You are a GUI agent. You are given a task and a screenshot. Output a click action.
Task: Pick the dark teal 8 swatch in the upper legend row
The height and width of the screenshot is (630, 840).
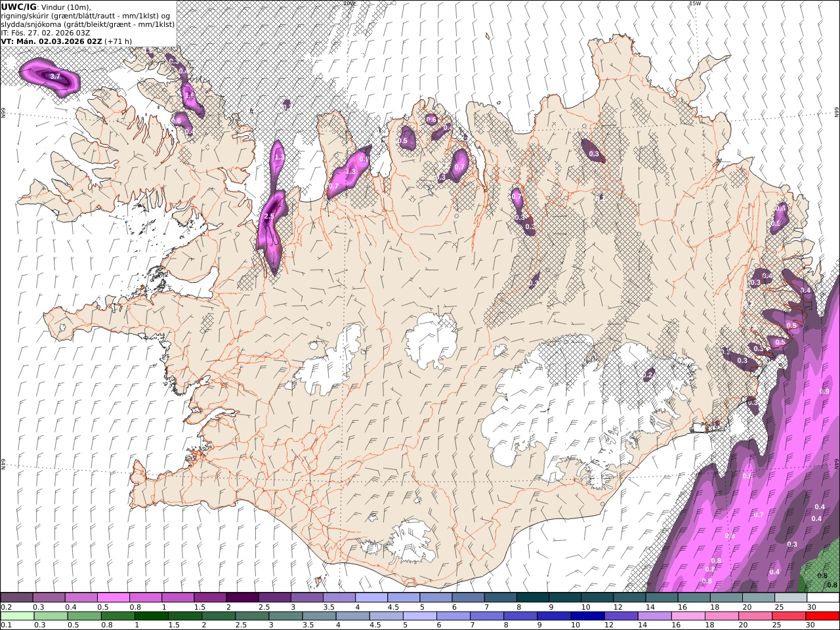[x=532, y=597]
